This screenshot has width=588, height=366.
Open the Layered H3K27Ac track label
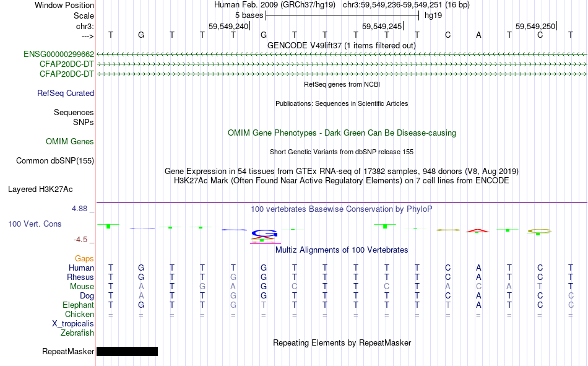pos(40,190)
